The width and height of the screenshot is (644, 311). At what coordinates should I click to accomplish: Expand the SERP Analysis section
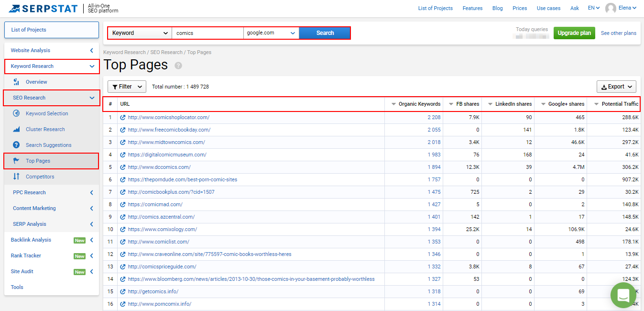(52, 224)
